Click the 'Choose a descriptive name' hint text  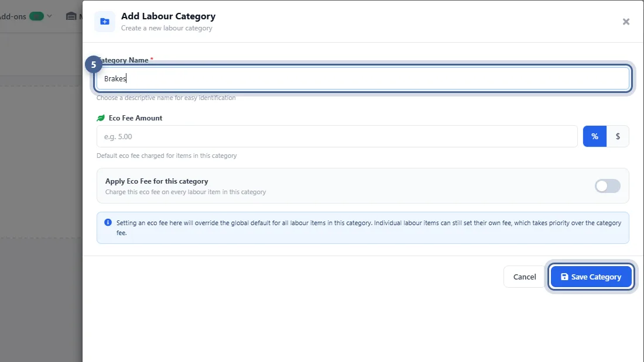click(166, 98)
